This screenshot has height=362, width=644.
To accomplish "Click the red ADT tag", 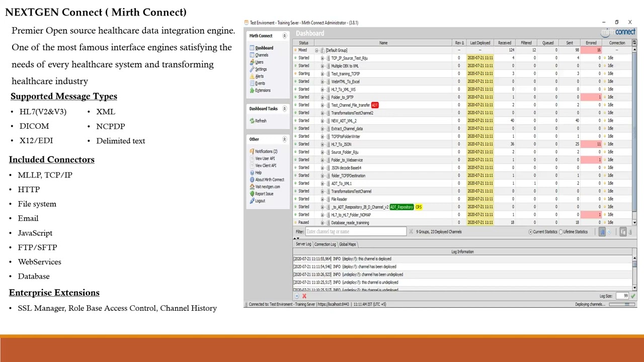I will pos(375,105).
